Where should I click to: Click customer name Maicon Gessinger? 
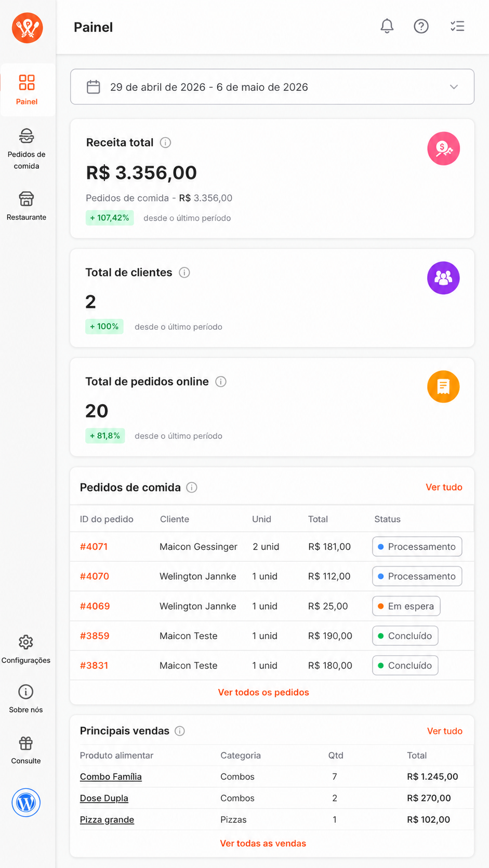pos(199,547)
